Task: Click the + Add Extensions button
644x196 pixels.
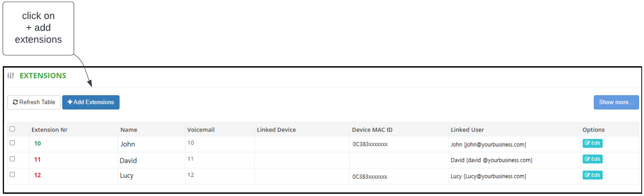Action: pyautogui.click(x=91, y=102)
